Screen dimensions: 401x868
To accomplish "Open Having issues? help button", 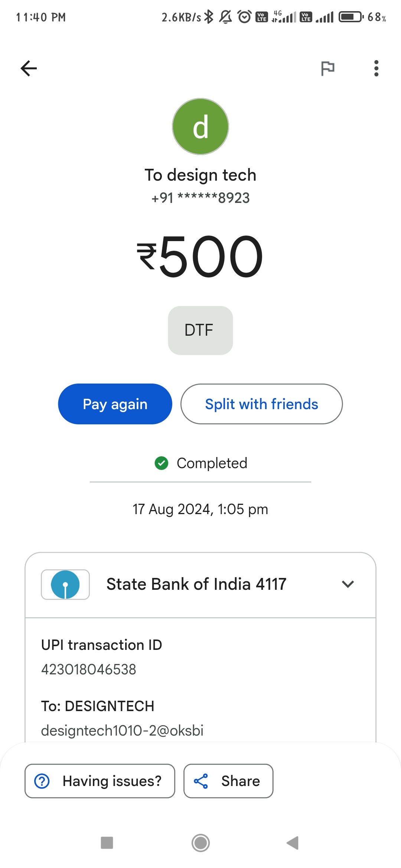I will point(100,781).
